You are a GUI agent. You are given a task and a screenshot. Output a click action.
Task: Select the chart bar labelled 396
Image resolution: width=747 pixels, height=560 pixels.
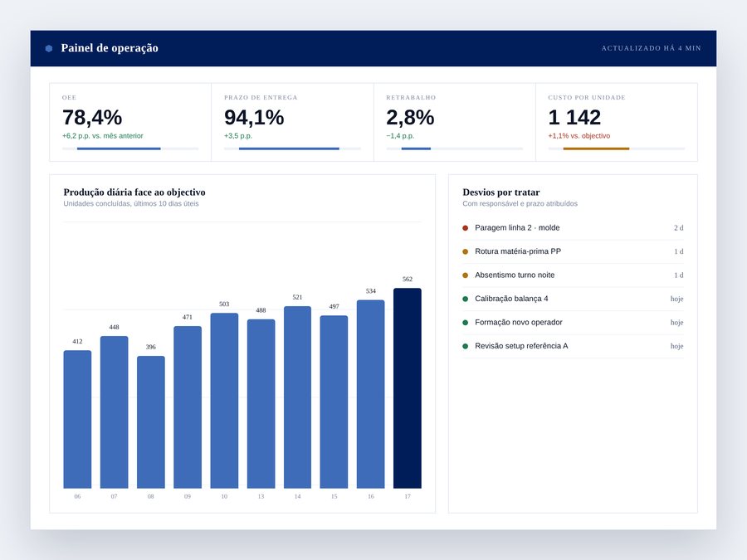click(x=151, y=422)
